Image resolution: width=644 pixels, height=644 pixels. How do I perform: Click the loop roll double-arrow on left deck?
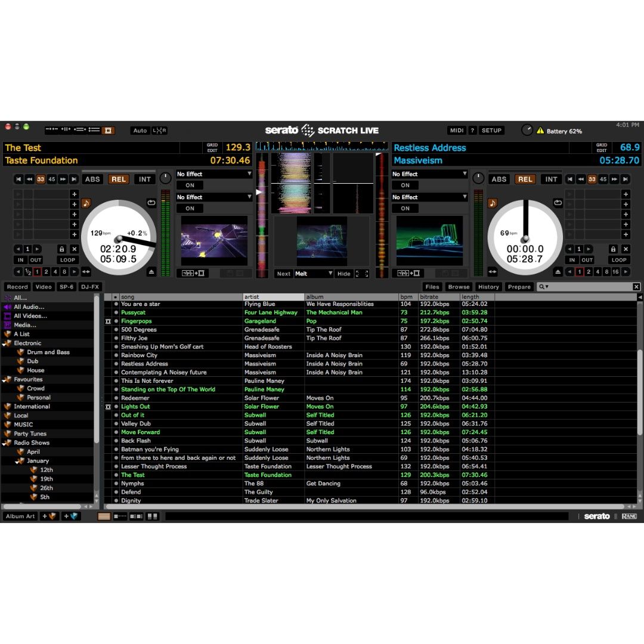pyautogui.click(x=86, y=271)
